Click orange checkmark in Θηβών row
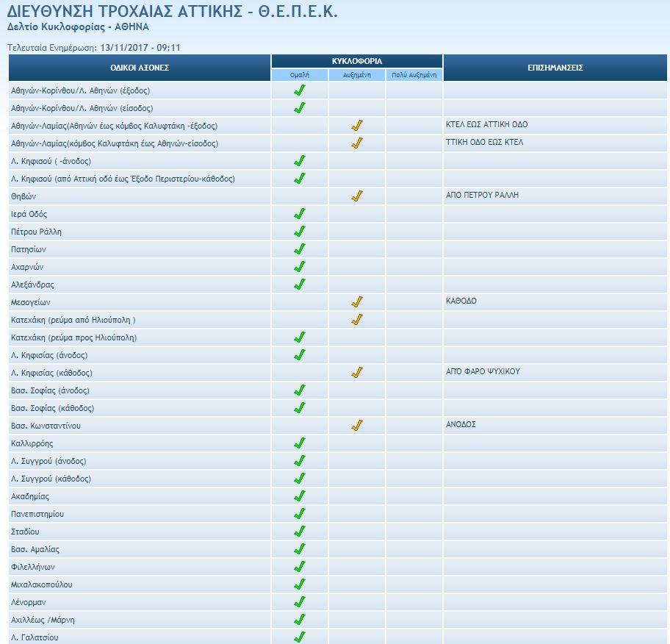The height and width of the screenshot is (644, 670). (x=357, y=196)
